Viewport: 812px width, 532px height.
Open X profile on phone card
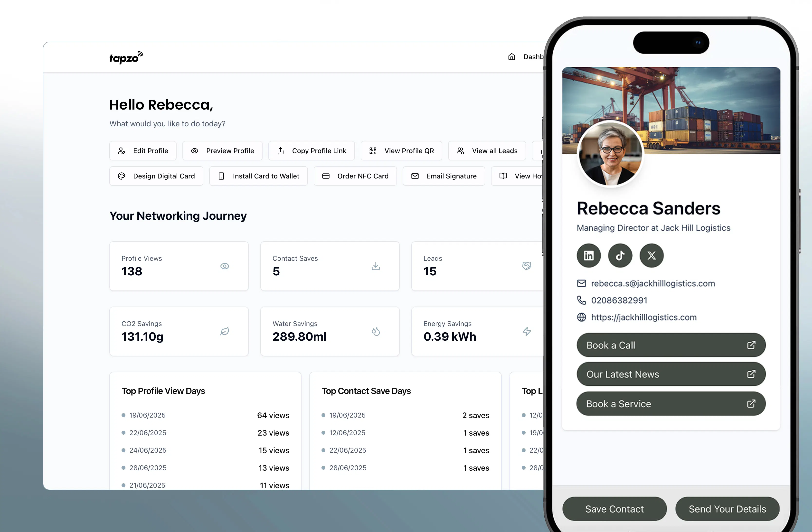651,255
